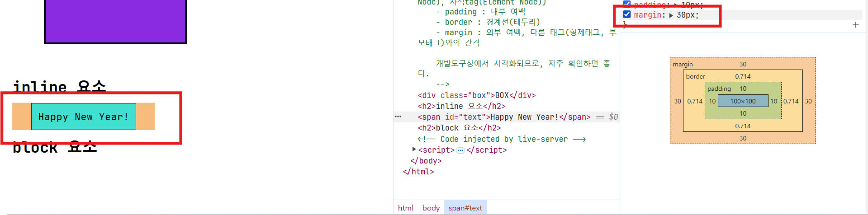Screen dimensions: 868x215
Task: Select the div class box DOM node
Action: point(477,95)
